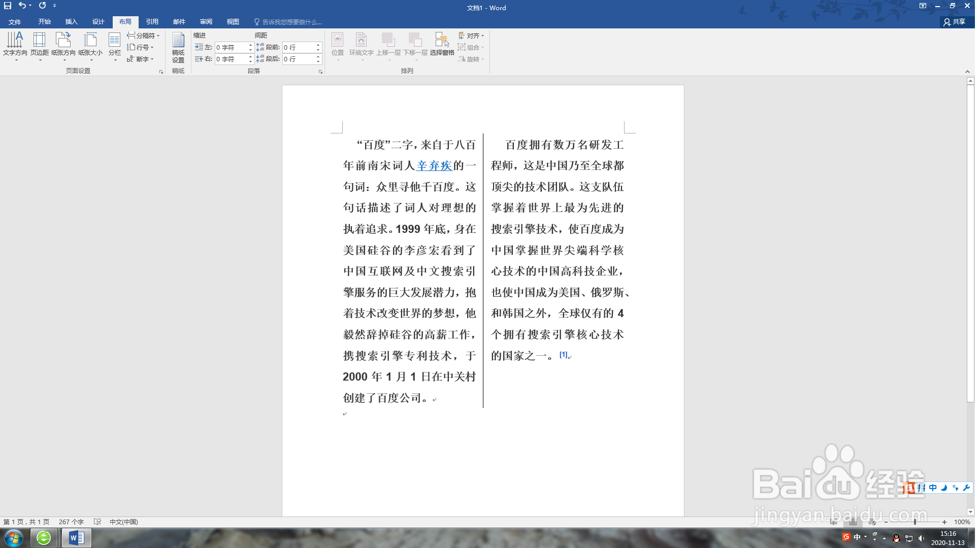Open the 页面设置 dialog launcher
Screen dimensions: 980x548
click(x=161, y=72)
